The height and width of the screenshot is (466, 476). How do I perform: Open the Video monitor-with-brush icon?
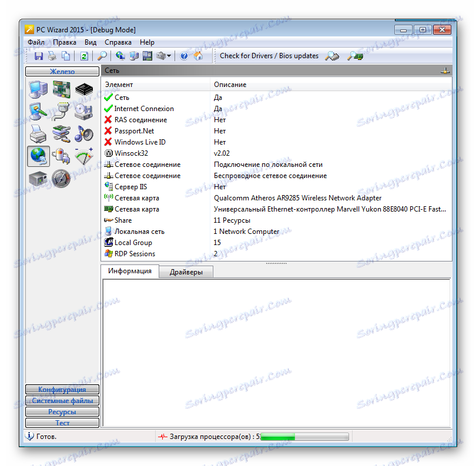(38, 112)
